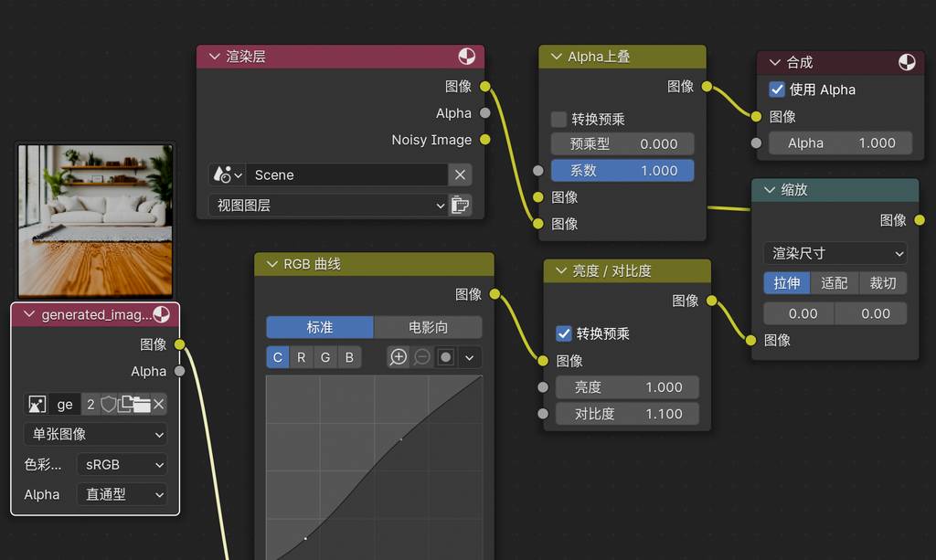Clear the Scene field with the X icon

click(x=461, y=174)
